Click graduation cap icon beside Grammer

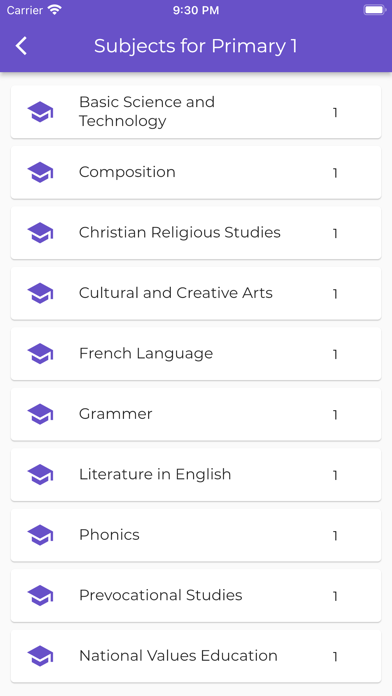(40, 414)
